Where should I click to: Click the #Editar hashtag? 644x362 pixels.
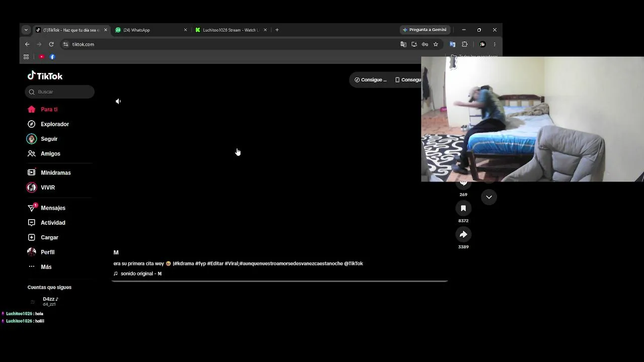coord(215,263)
